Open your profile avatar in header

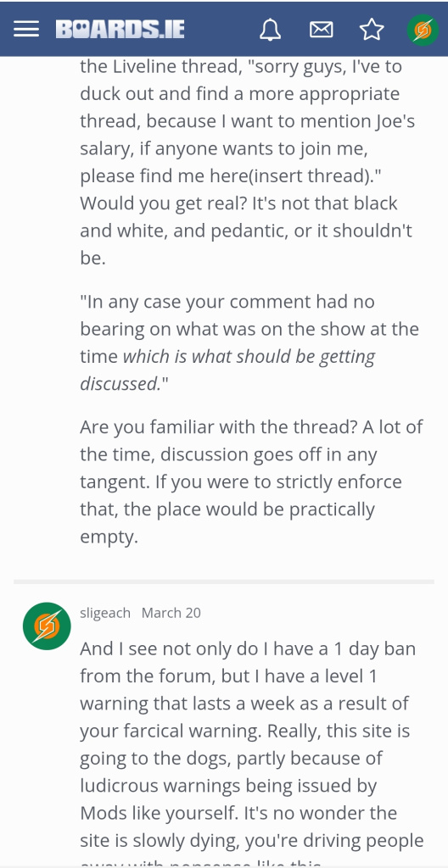pyautogui.click(x=423, y=30)
